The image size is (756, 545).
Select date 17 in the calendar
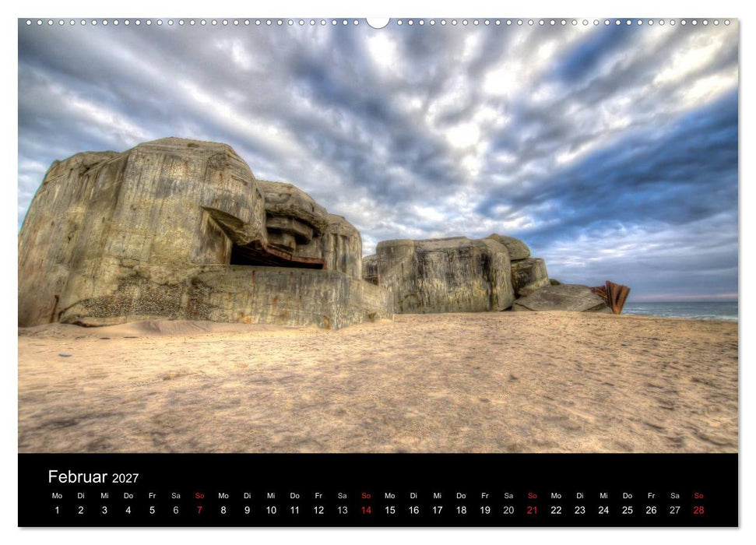(438, 510)
